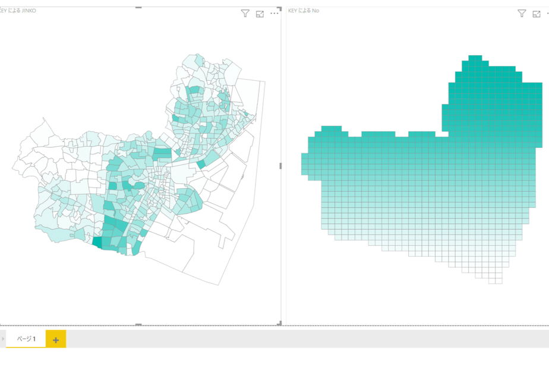Click the bottom-edge handle of JINKO visual
The image size is (549, 392).
[138, 325]
